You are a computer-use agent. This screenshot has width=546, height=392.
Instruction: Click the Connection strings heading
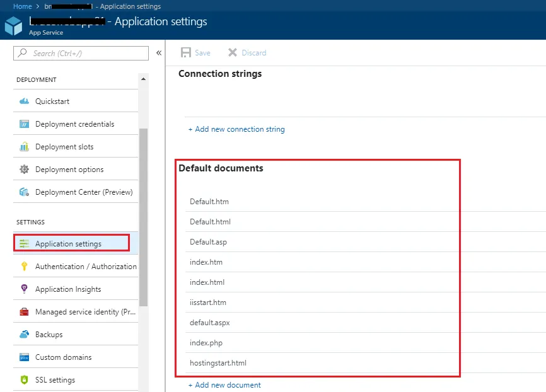click(220, 74)
